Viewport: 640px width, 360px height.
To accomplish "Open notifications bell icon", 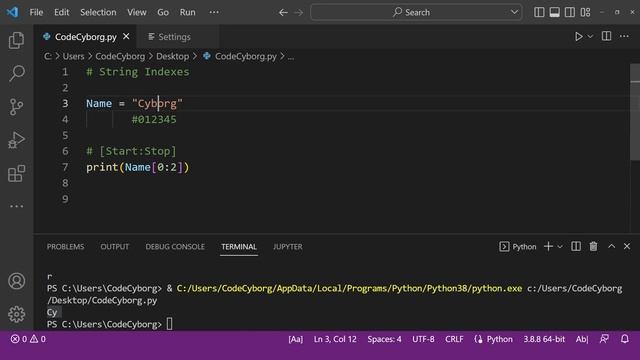I will (x=624, y=339).
